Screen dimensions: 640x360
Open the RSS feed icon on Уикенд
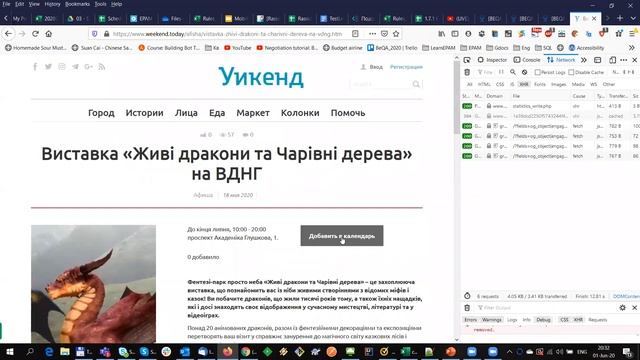click(x=102, y=67)
